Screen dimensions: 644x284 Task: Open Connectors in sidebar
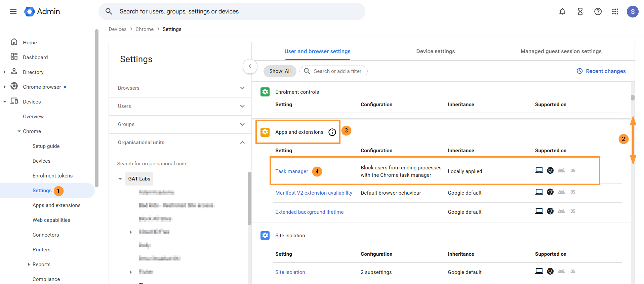[x=46, y=235]
